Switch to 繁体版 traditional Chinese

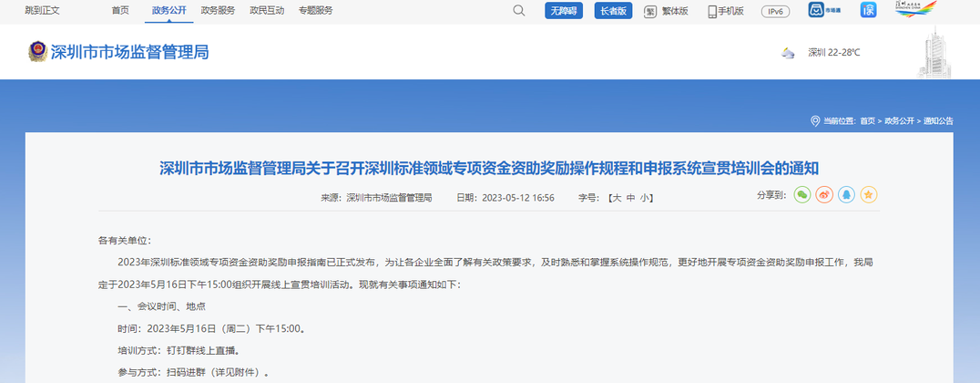(x=666, y=11)
